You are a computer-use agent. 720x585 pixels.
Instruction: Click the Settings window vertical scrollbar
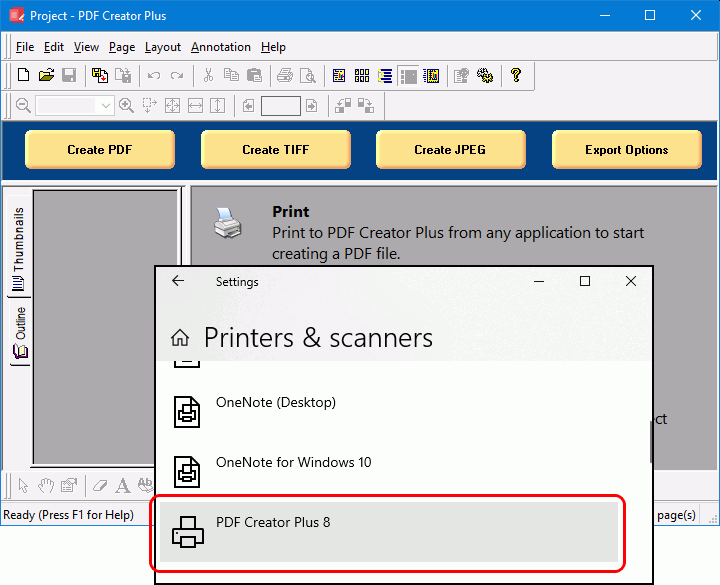coord(651,442)
